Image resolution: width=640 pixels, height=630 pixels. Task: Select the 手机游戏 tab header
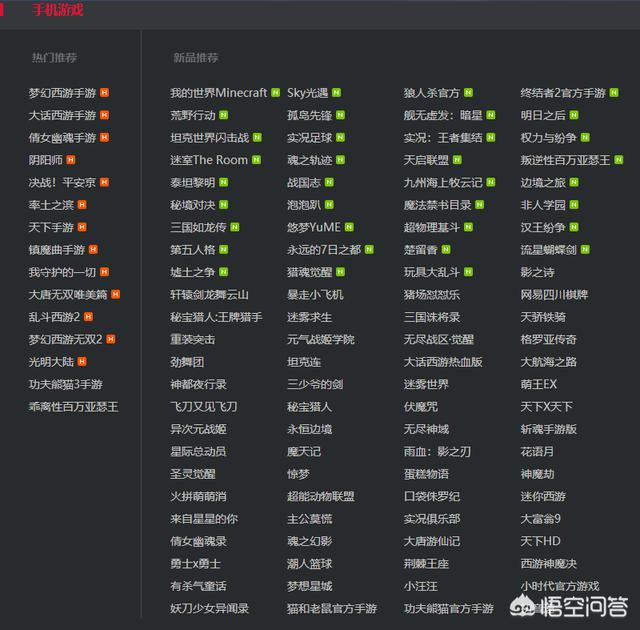(58, 9)
